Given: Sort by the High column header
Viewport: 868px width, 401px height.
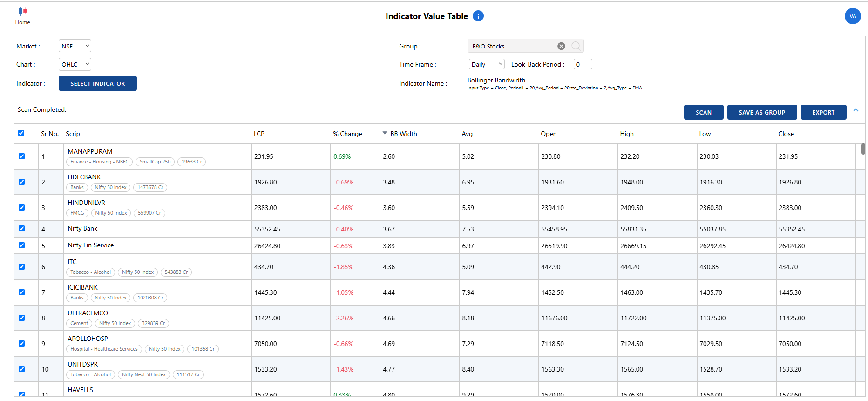Looking at the screenshot, I should 627,134.
